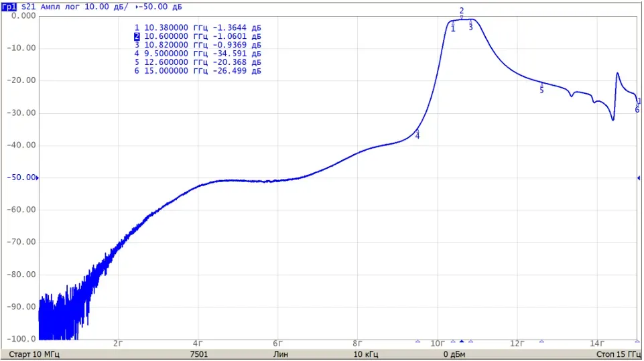This screenshot has width=644, height=361.
Task: Click marker 4 on the rising slope
Action: pyautogui.click(x=417, y=134)
